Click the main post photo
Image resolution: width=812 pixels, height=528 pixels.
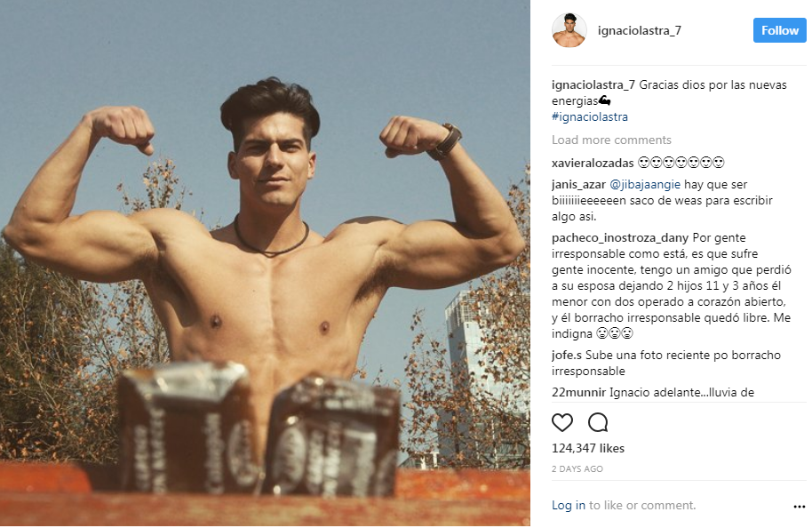[265, 263]
